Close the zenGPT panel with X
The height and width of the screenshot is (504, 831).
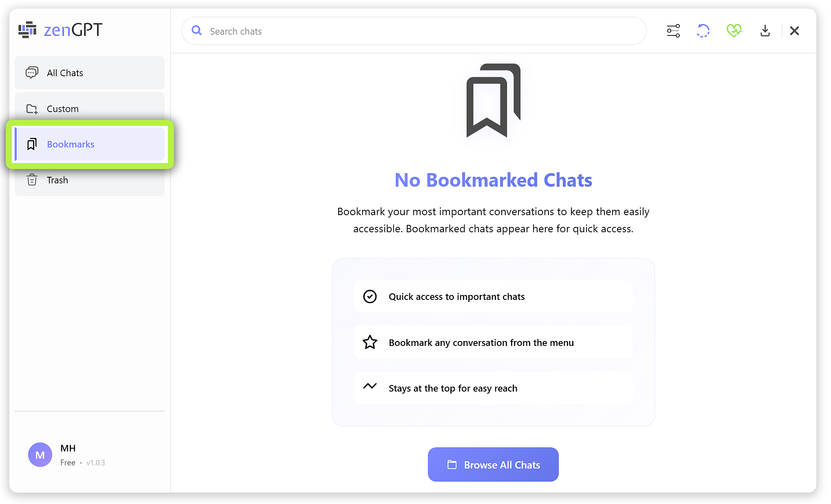pyautogui.click(x=794, y=31)
